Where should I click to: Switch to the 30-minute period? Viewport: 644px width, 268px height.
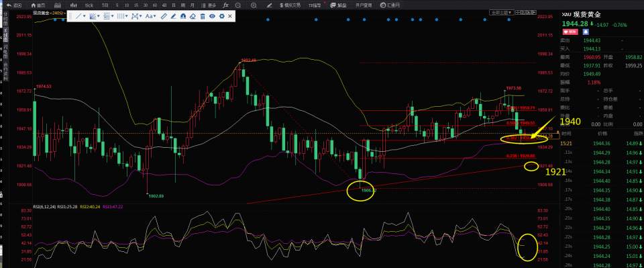pyautogui.click(x=146, y=5)
